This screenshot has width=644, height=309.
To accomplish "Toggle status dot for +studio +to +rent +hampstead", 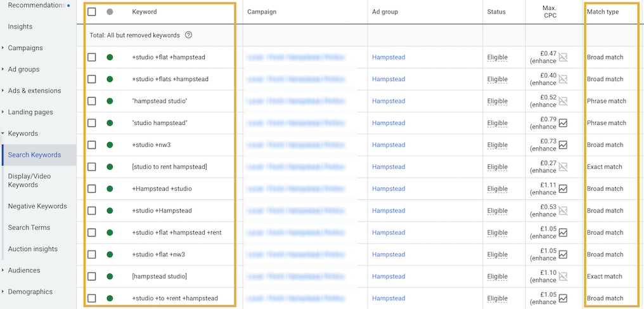I will (110, 298).
